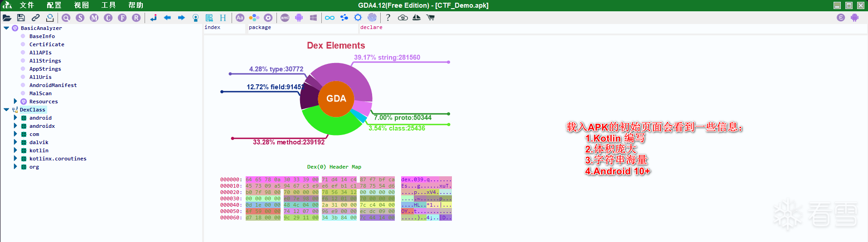The width and height of the screenshot is (868, 242).
Task: Click the entry point jump arrow icon
Action: [154, 18]
